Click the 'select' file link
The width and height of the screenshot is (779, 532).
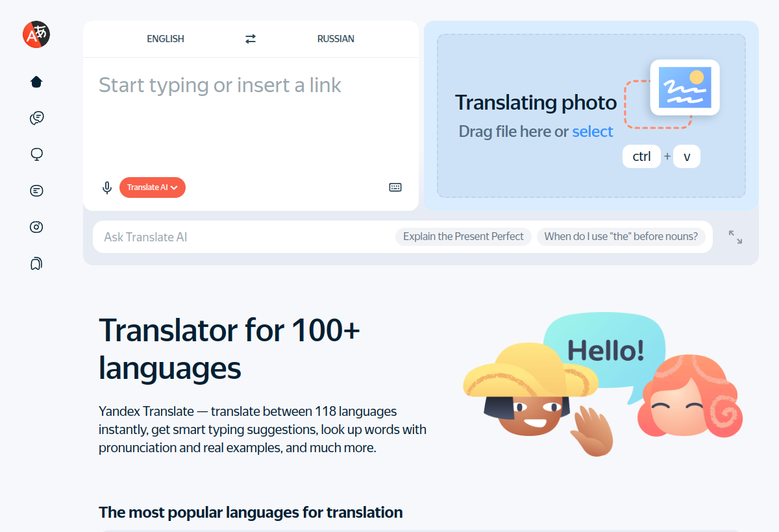coord(593,132)
